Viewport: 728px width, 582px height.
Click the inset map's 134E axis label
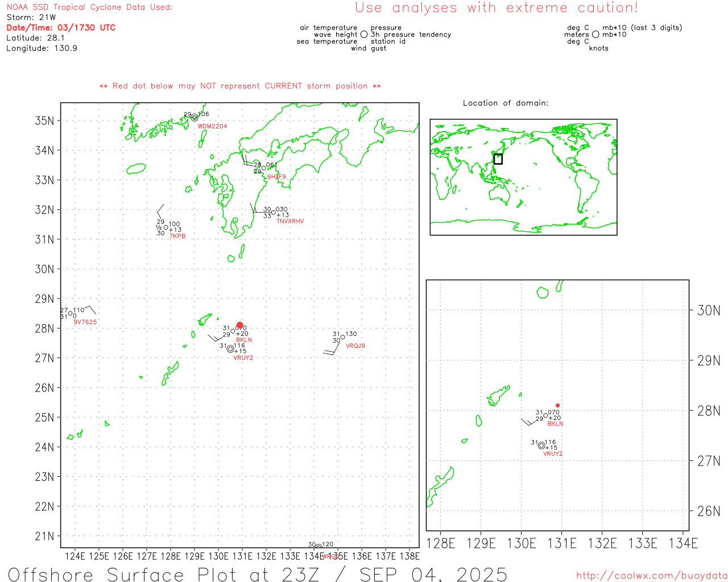(683, 544)
